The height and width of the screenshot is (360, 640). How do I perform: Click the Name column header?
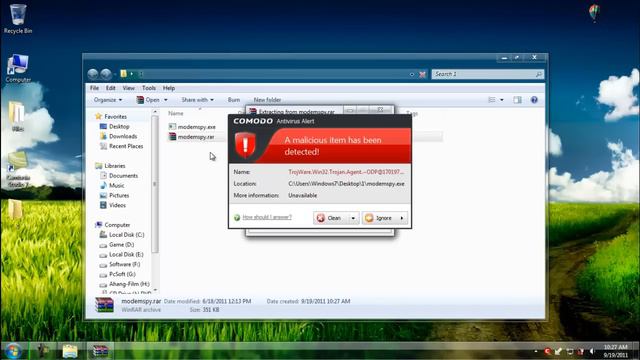[176, 113]
